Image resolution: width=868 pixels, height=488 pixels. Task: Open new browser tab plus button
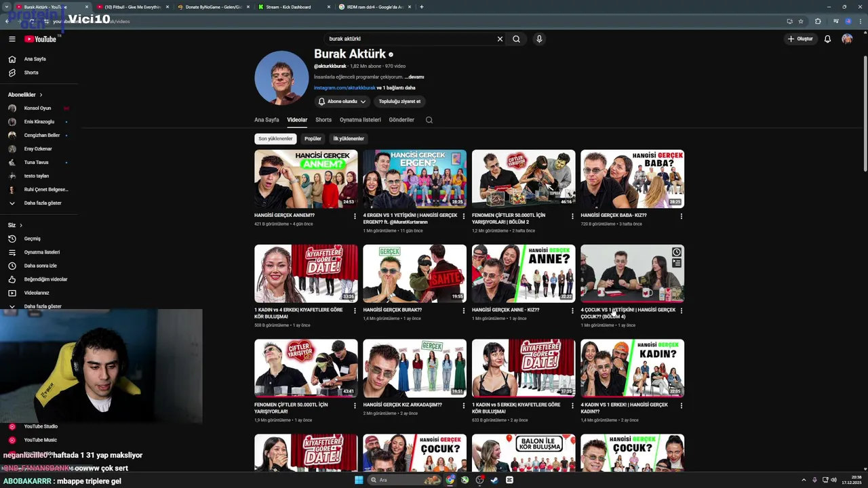click(x=421, y=7)
